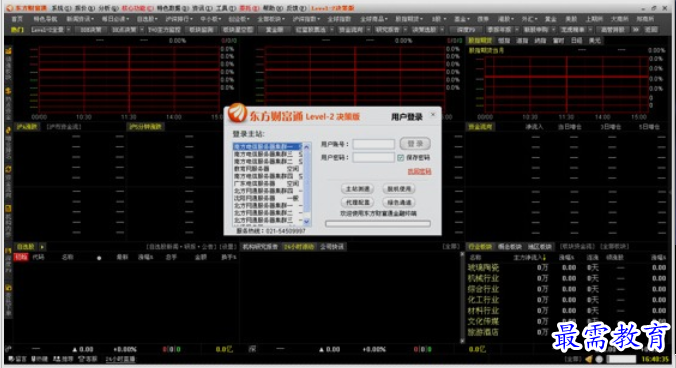
Task: Switch to the 地区板块 tab
Action: [x=540, y=247]
